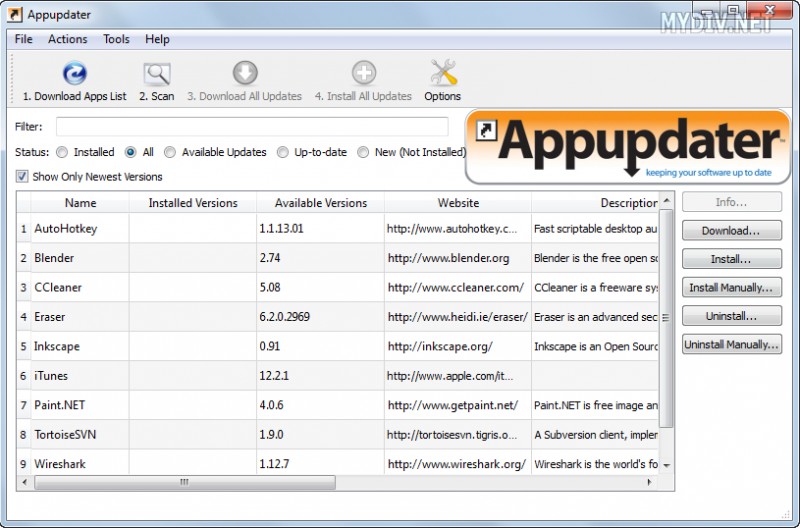This screenshot has height=528, width=800.
Task: Select the Paint.NET row name
Action: pos(59,405)
